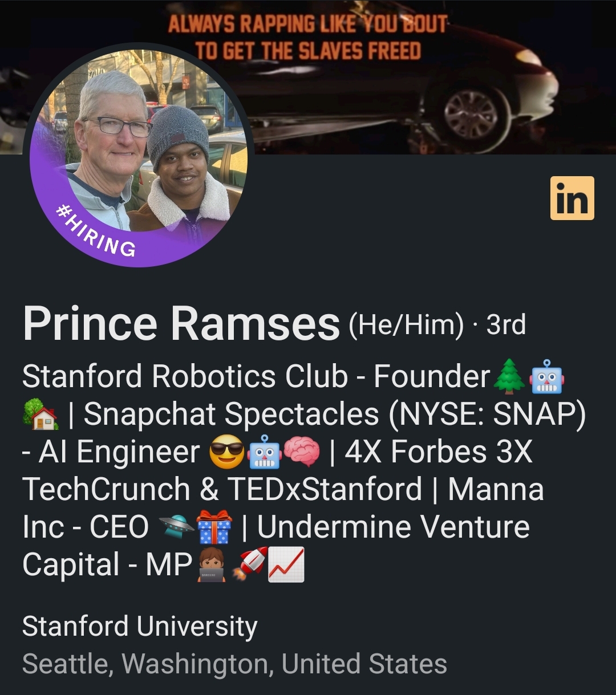This screenshot has width=616, height=695.
Task: Click the rising chart emoji
Action: click(286, 564)
